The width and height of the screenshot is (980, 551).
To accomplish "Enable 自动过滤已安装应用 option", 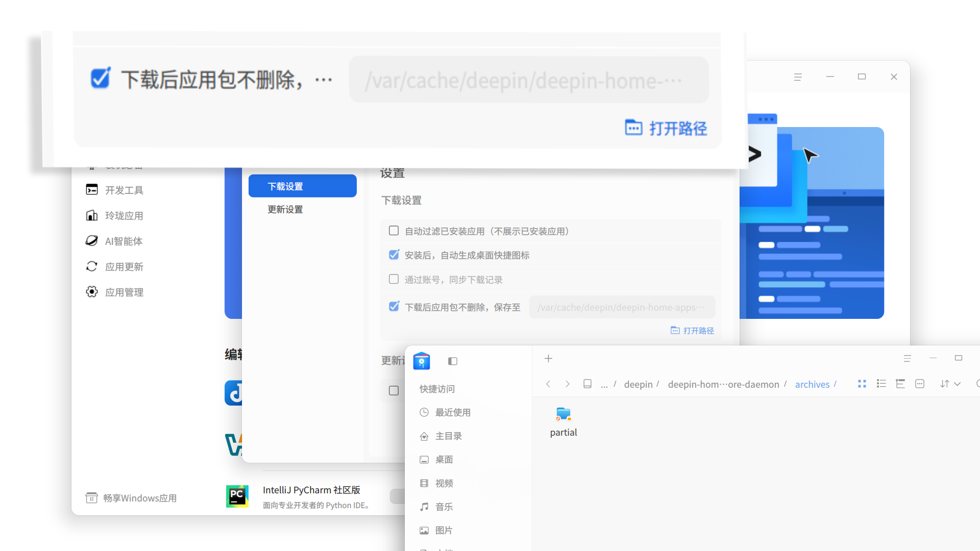I will pos(394,231).
